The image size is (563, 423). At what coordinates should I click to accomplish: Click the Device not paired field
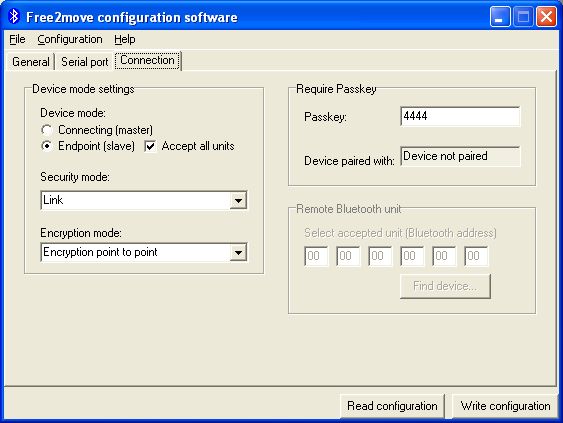click(460, 157)
